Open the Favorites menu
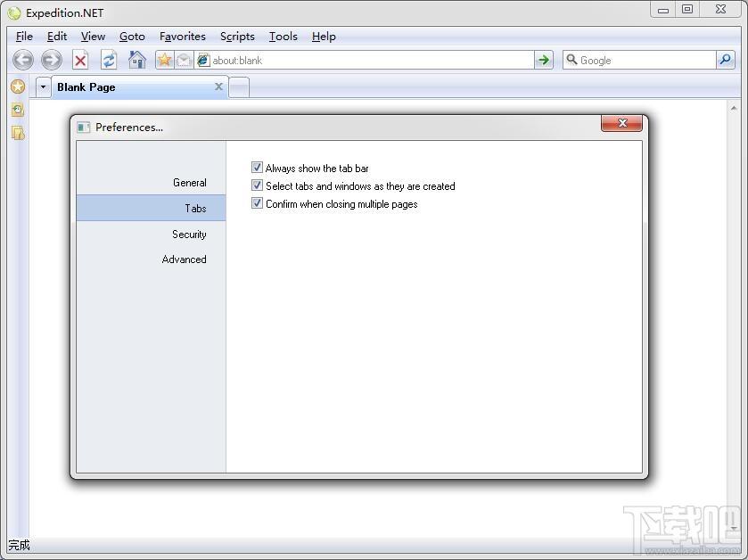Image resolution: width=748 pixels, height=560 pixels. [183, 37]
